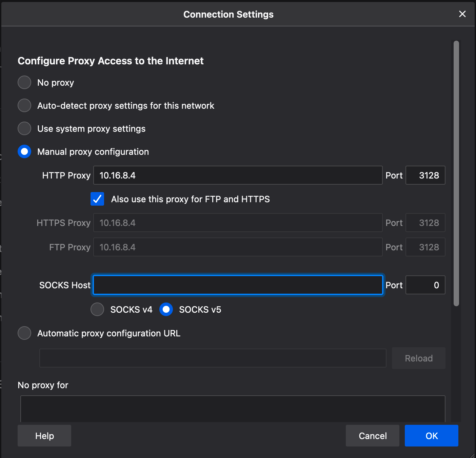Click the HTTP Proxy address field
Viewport: 476px width, 458px height.
237,175
